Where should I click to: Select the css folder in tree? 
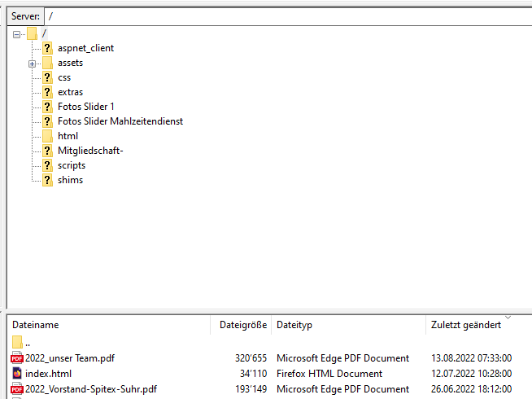tap(64, 77)
